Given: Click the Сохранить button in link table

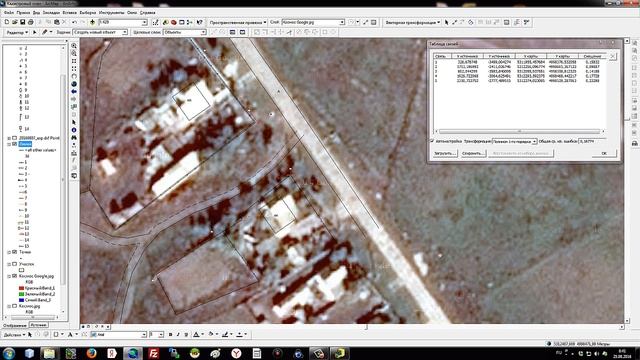Looking at the screenshot, I should point(473,153).
